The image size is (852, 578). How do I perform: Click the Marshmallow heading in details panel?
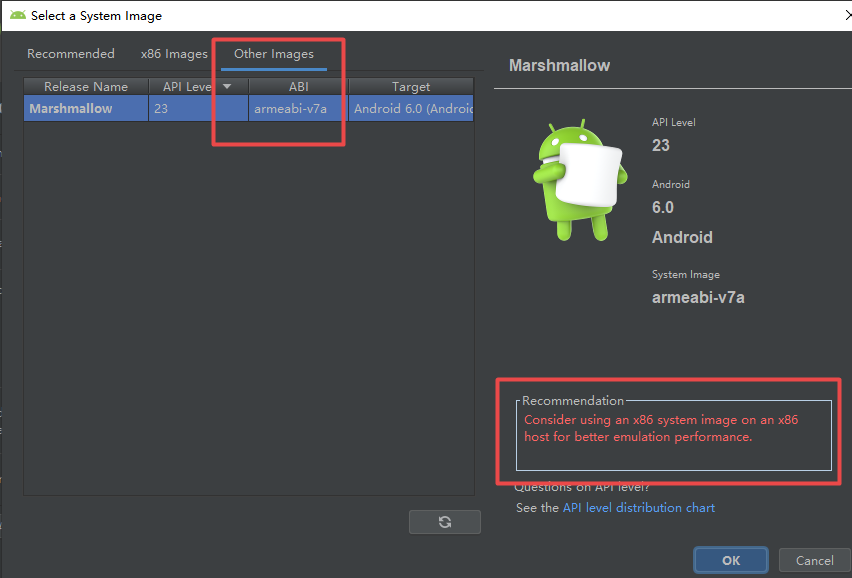pos(559,65)
